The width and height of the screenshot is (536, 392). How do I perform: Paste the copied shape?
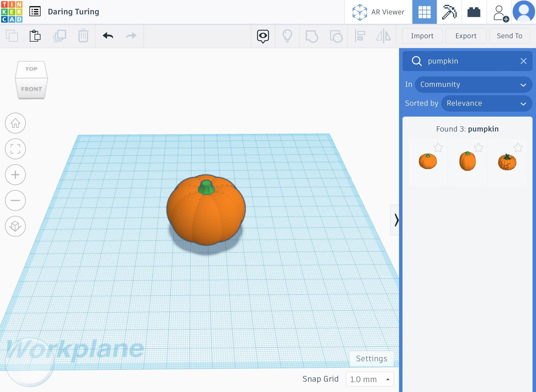[35, 36]
